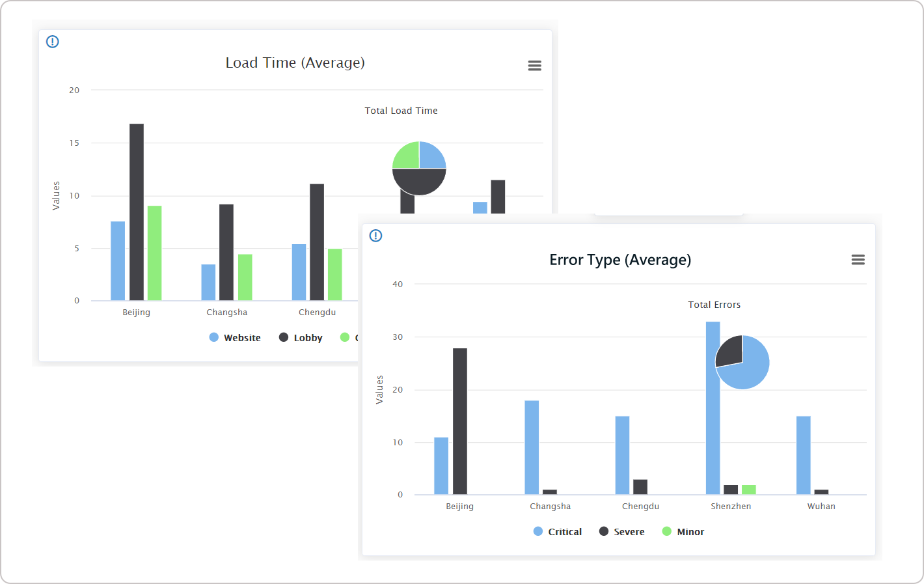Screen dimensions: 924x584
Task: Toggle the Severe series legend item
Action: coord(622,531)
